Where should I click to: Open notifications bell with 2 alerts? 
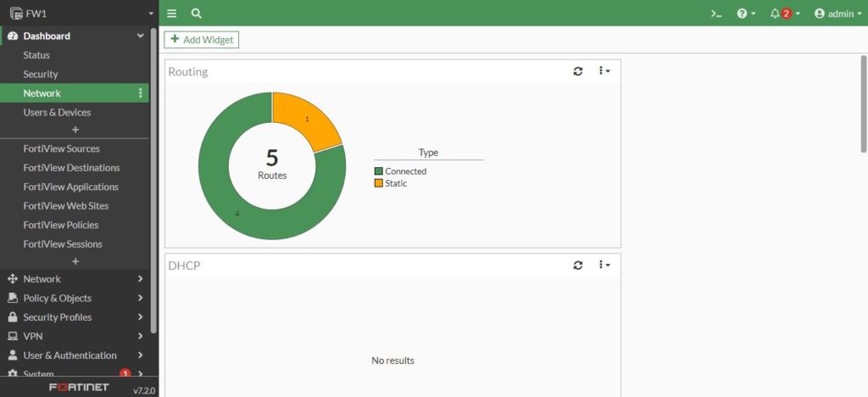point(784,14)
